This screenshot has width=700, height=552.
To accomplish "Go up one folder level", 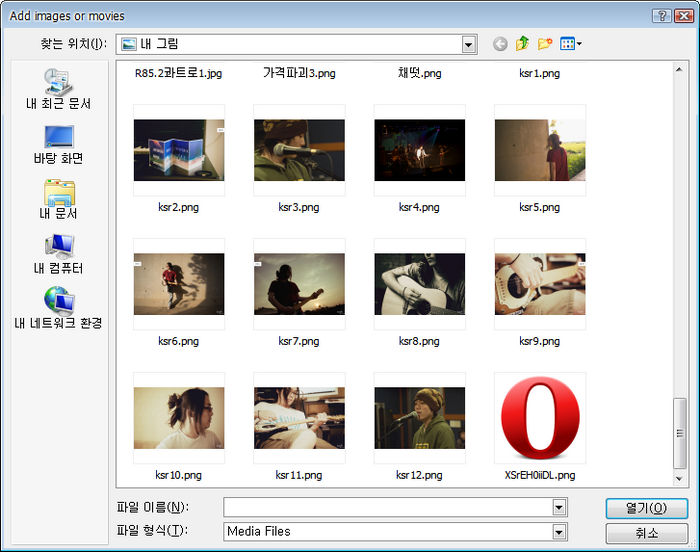I will pyautogui.click(x=522, y=44).
